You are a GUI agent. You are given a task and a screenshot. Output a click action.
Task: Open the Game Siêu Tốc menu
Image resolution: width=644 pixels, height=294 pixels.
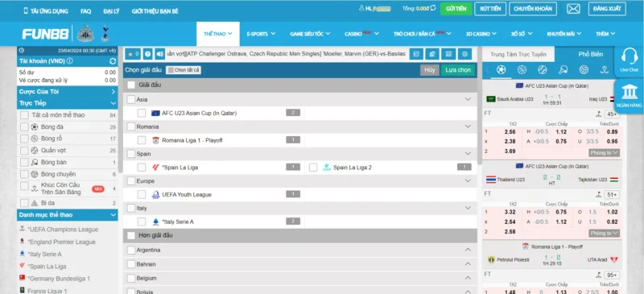click(310, 34)
